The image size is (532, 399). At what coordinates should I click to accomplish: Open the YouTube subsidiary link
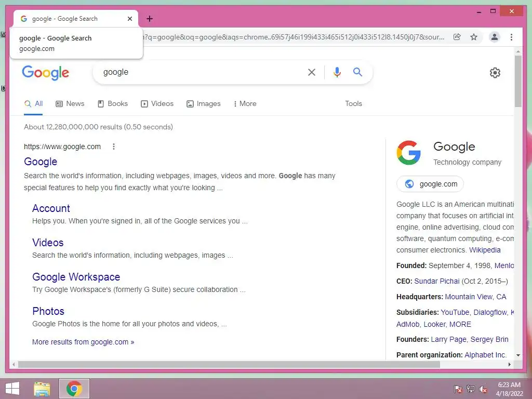tap(455, 312)
